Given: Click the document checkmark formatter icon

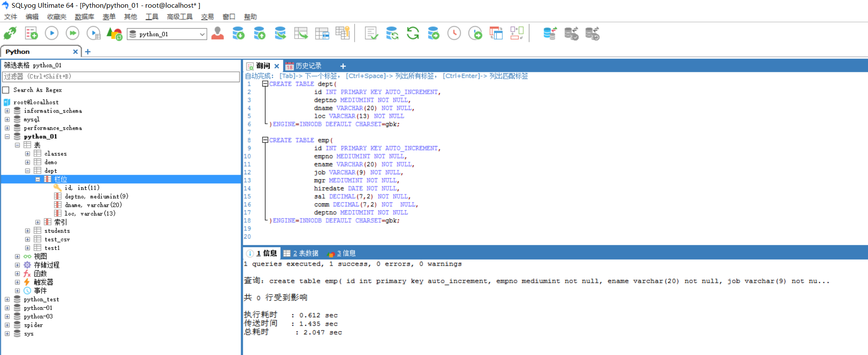Looking at the screenshot, I should pyautogui.click(x=371, y=33).
